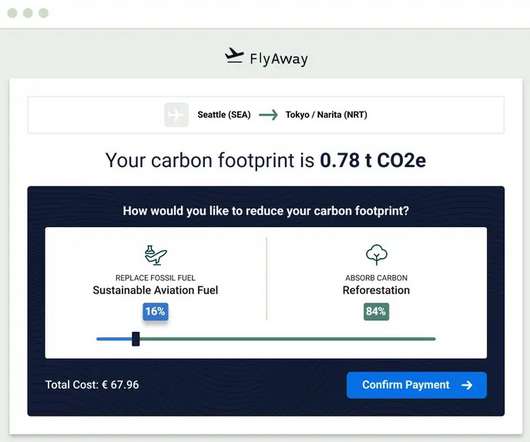This screenshot has width=530, height=442.
Task: Click the reforestation tree icon
Action: (376, 255)
